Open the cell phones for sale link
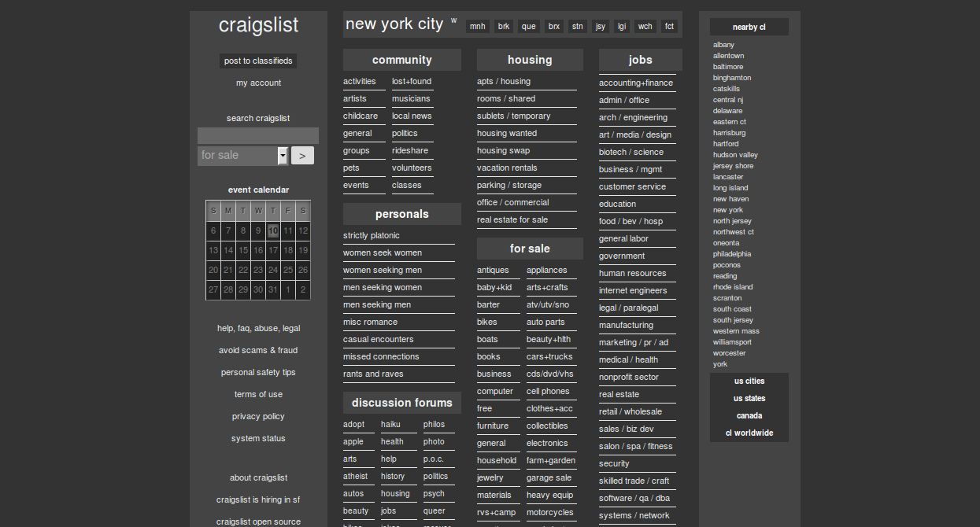This screenshot has height=527, width=980. [548, 391]
